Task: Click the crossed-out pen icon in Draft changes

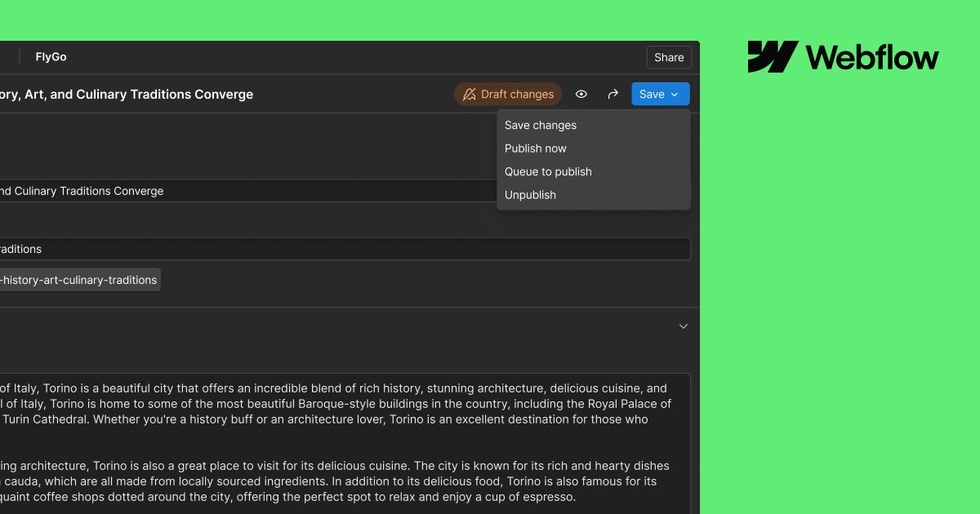Action: click(x=470, y=94)
